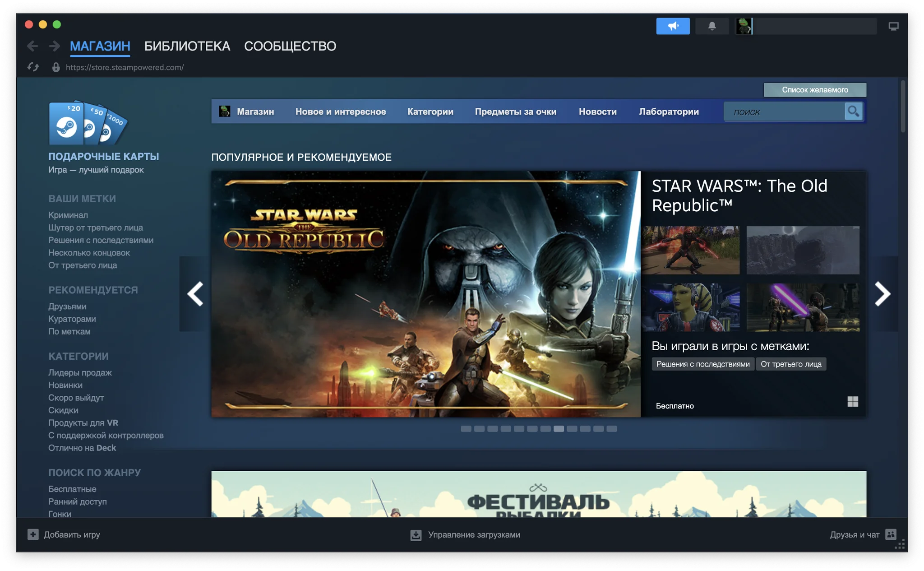The width and height of the screenshot is (924, 571).
Task: Open the Категории store menu
Action: [430, 111]
